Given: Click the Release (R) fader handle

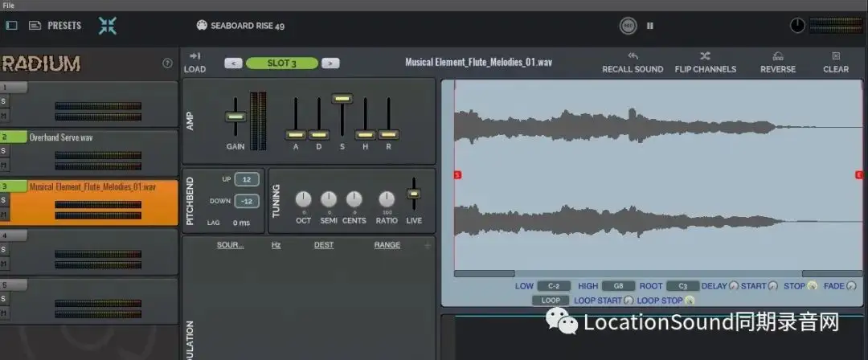Looking at the screenshot, I should (x=389, y=134).
